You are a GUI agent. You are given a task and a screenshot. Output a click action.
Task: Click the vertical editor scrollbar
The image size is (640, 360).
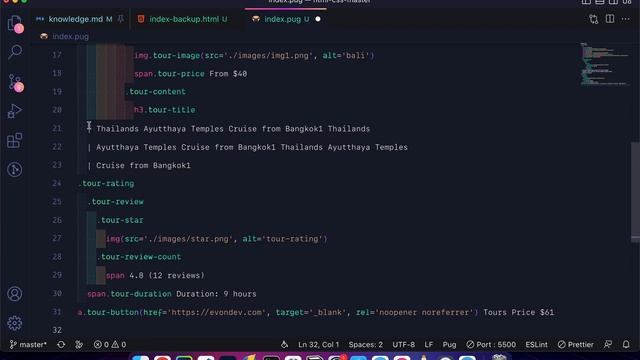[635, 191]
